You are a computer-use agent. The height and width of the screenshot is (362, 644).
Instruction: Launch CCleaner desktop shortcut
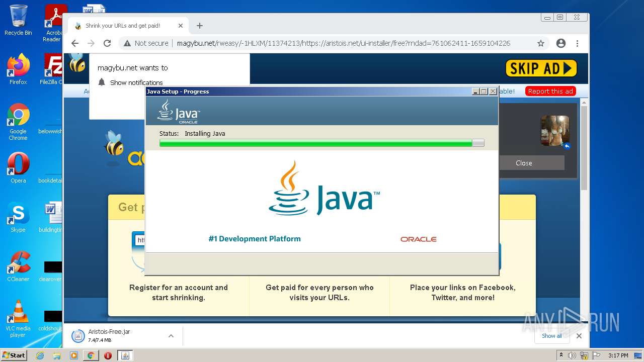tap(18, 266)
